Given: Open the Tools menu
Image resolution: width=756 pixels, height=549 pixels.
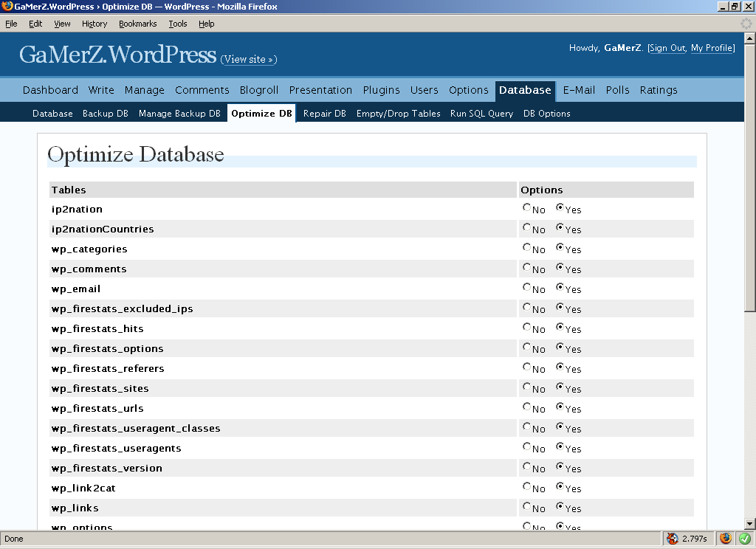Looking at the screenshot, I should pyautogui.click(x=177, y=24).
